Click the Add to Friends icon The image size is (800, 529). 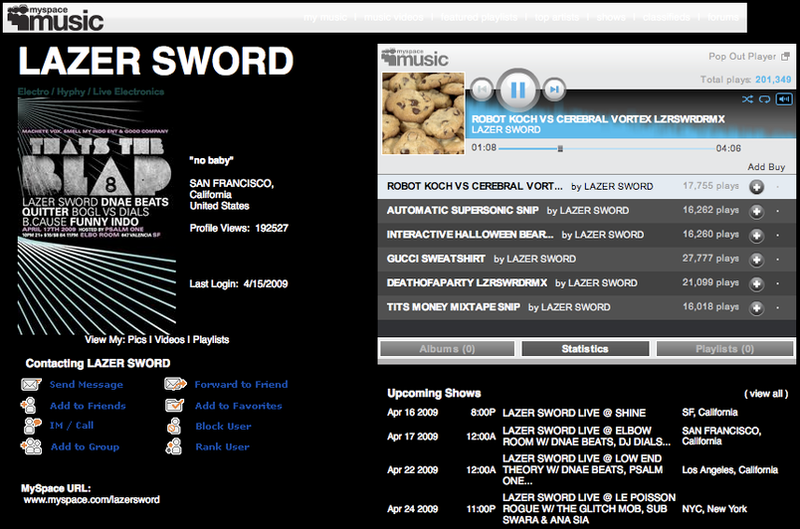29,406
